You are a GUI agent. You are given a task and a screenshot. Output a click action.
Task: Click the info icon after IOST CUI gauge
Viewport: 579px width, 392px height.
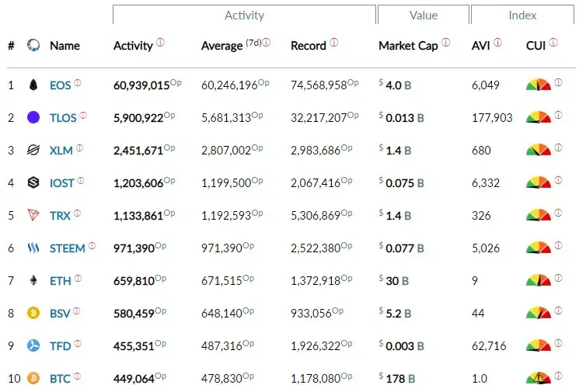pos(558,180)
